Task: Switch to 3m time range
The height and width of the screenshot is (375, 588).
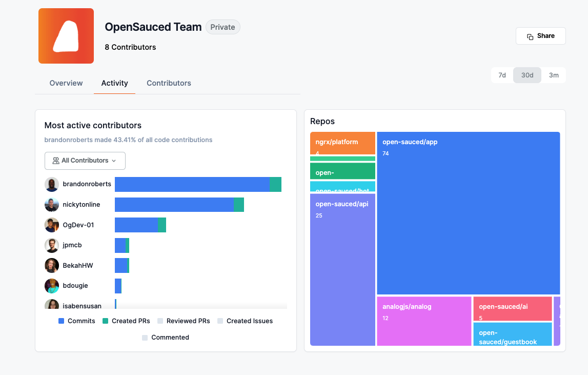Action: [x=554, y=75]
